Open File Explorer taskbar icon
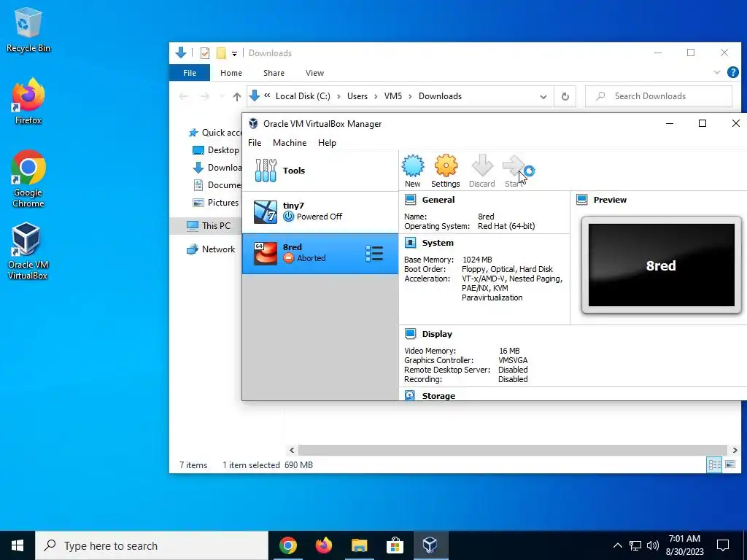 [360, 545]
